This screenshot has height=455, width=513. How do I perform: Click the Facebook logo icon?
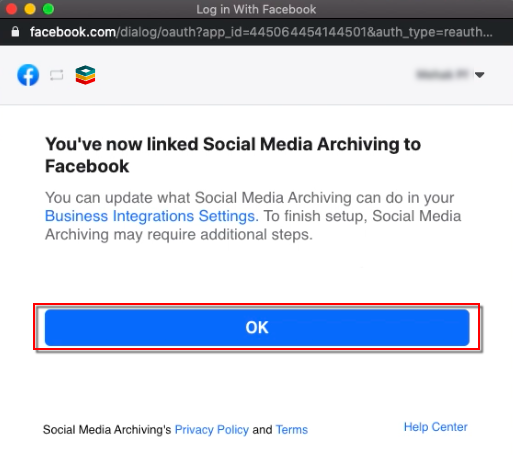point(28,75)
